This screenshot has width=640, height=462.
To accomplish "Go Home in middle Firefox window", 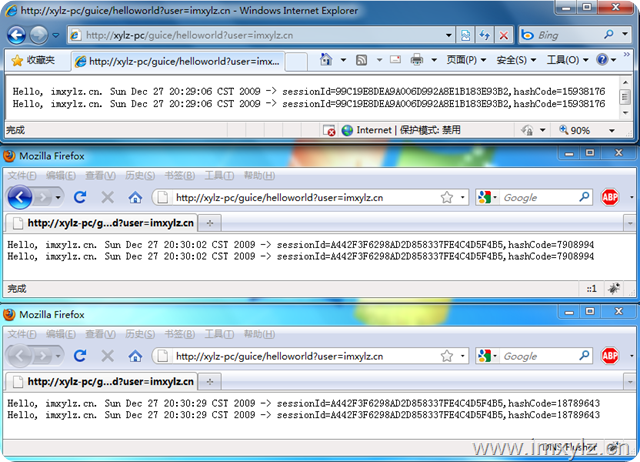I will click(135, 198).
